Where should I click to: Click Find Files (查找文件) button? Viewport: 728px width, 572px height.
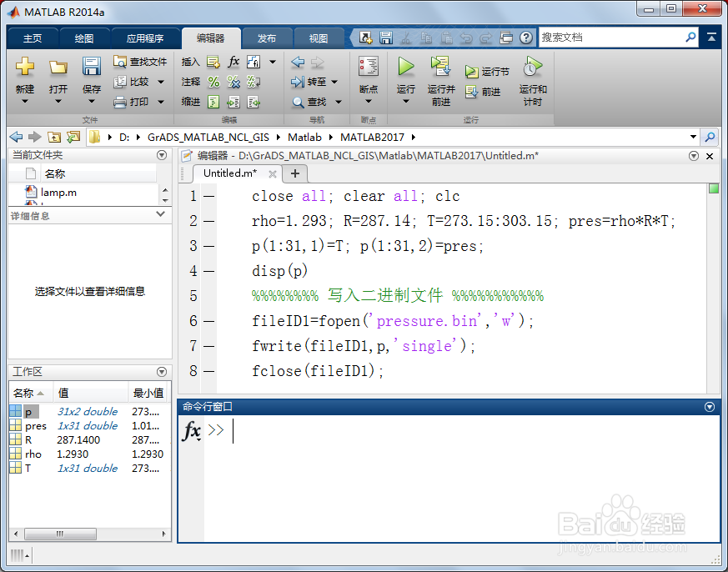coord(140,62)
